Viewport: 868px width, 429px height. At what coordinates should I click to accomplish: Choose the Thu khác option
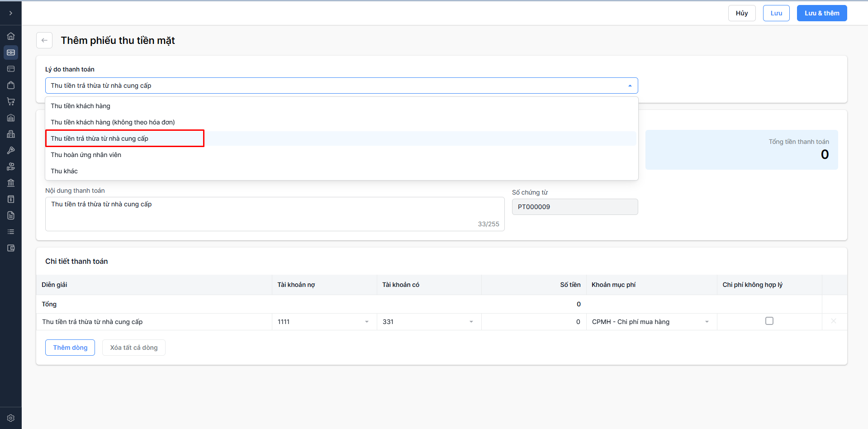[64, 171]
